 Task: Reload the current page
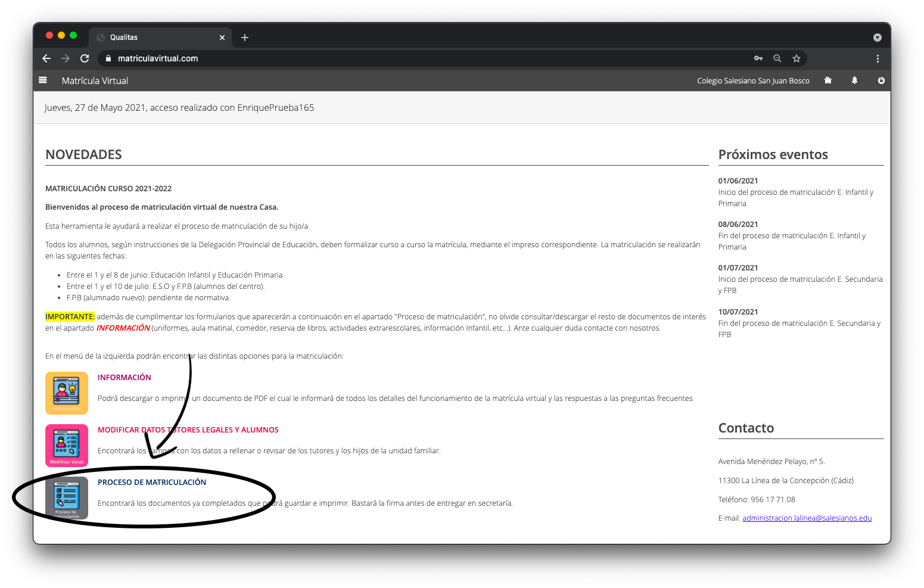pyautogui.click(x=85, y=58)
